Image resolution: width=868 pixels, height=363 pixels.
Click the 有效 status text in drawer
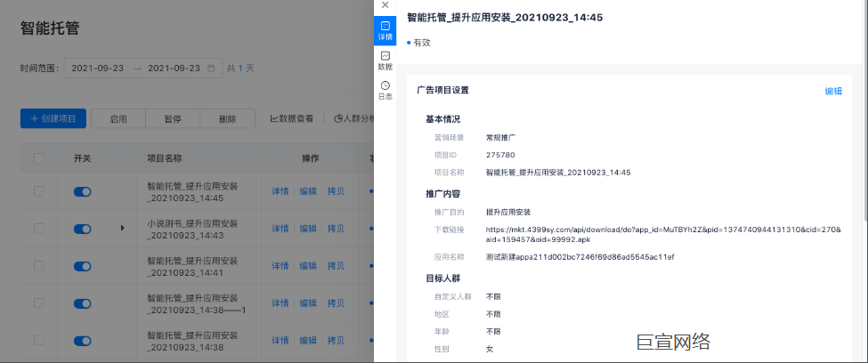422,43
